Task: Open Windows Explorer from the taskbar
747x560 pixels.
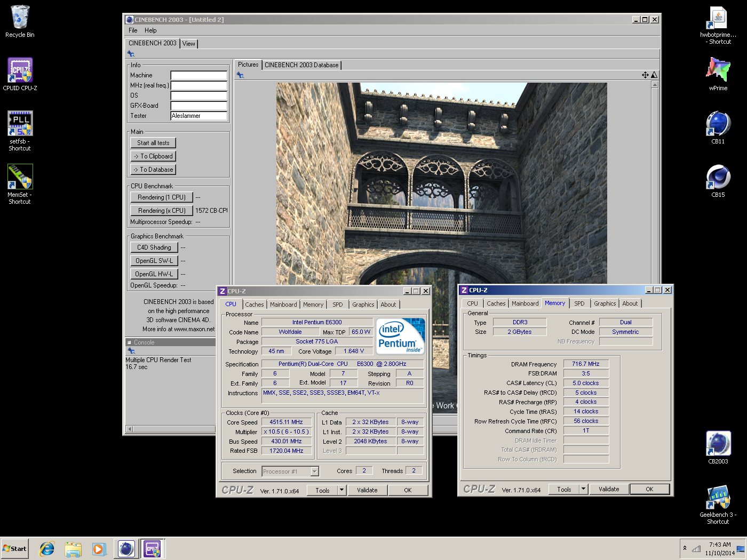Action: tap(73, 548)
